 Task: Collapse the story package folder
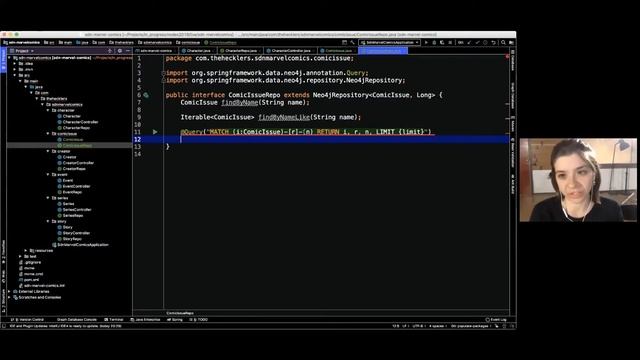pos(48,221)
